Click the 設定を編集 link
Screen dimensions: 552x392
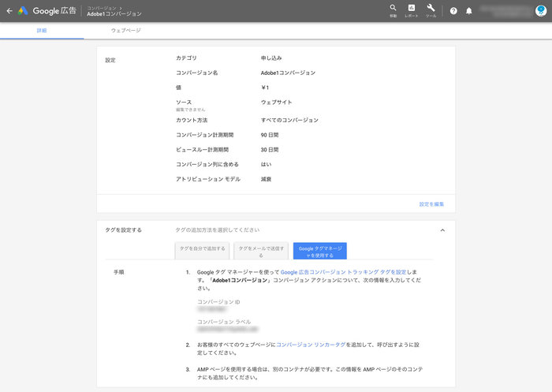pos(431,204)
